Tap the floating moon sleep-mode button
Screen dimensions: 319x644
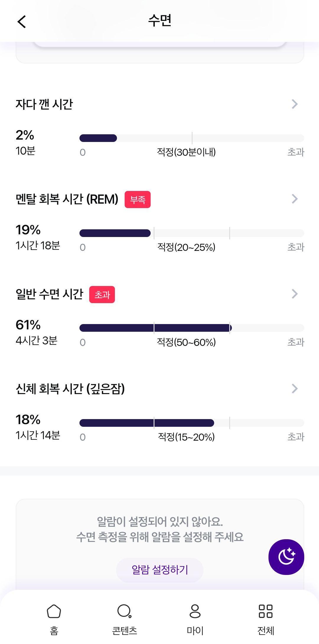click(x=286, y=557)
